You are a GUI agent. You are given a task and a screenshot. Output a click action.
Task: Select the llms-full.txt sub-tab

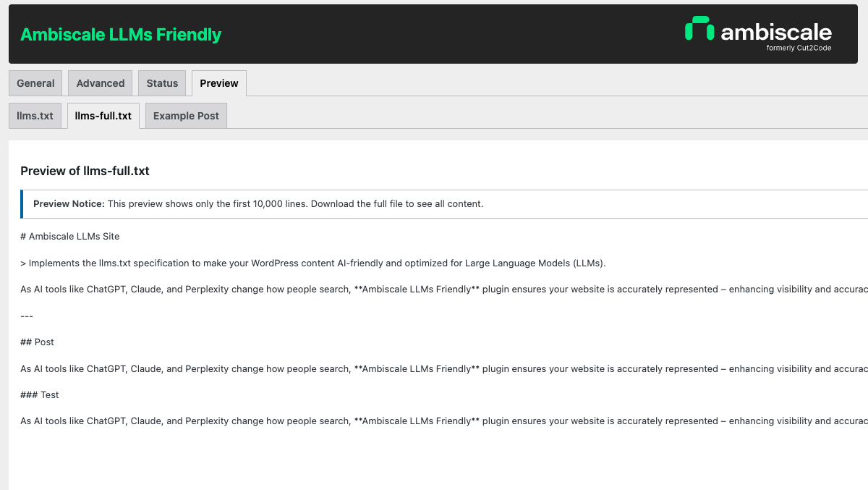coord(103,116)
